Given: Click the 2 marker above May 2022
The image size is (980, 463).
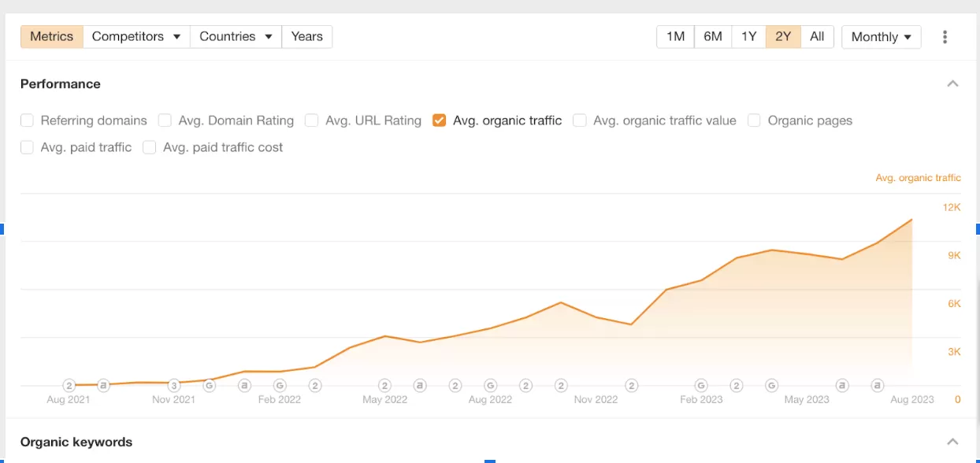Looking at the screenshot, I should point(384,386).
